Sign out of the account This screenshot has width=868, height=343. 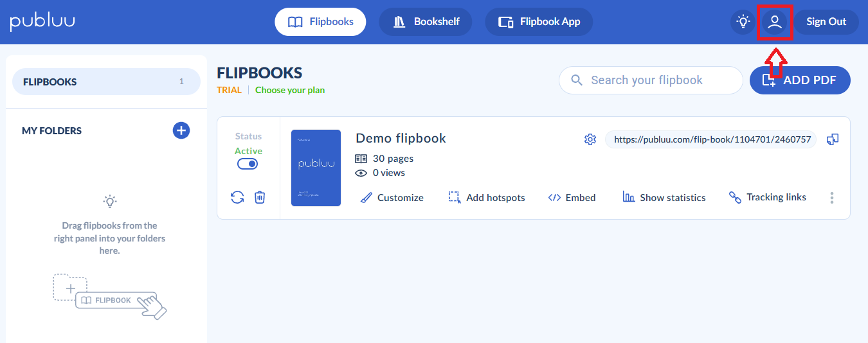[826, 22]
